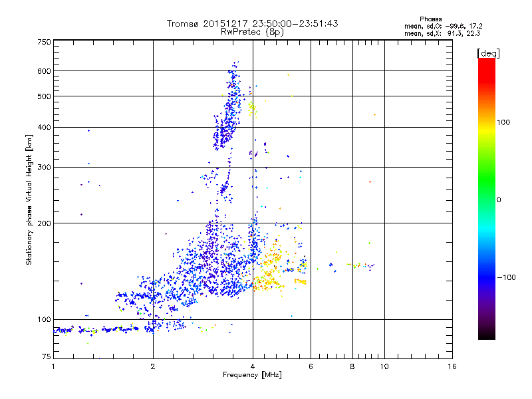Viewport: 532px width, 399px height.
Task: Click the "mean, sd,X: 91.3, 22.3" line
Action: tap(442, 33)
